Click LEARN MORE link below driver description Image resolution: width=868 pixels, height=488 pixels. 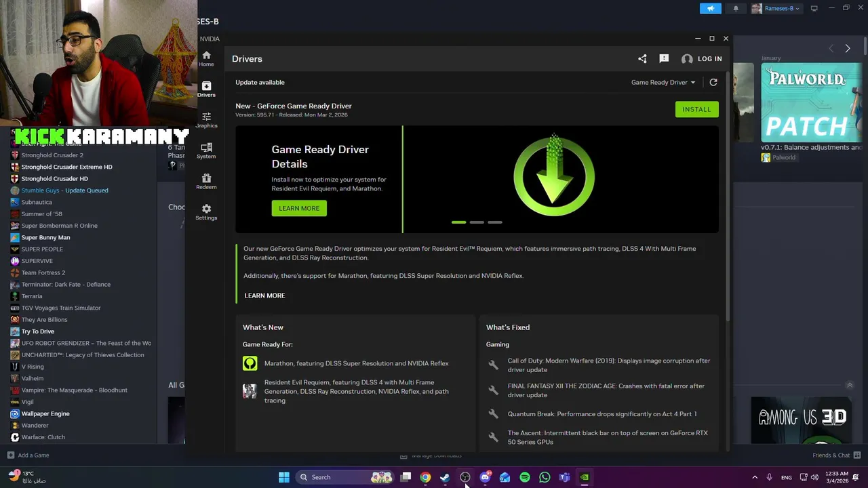coord(264,296)
